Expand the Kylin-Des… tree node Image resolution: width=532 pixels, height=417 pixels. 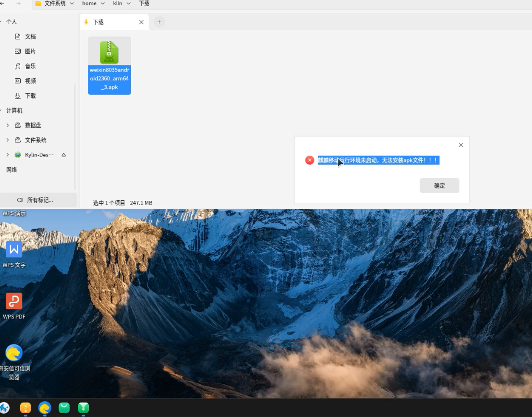click(8, 155)
